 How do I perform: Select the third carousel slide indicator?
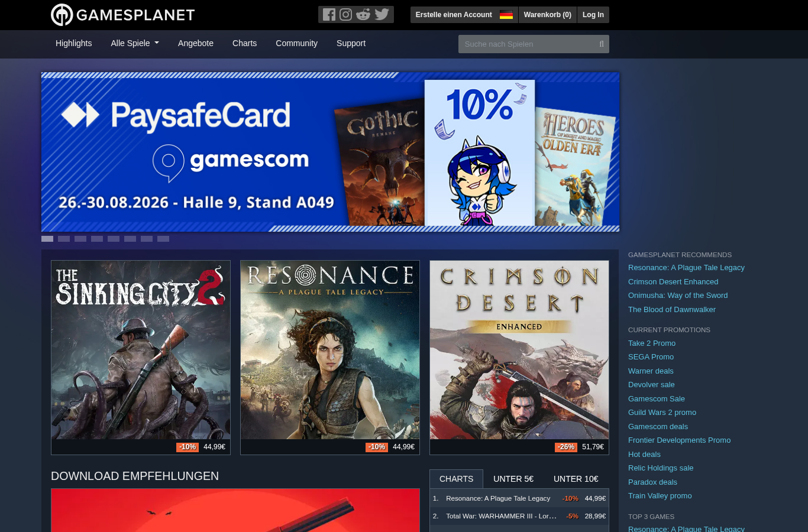pyautogui.click(x=80, y=239)
